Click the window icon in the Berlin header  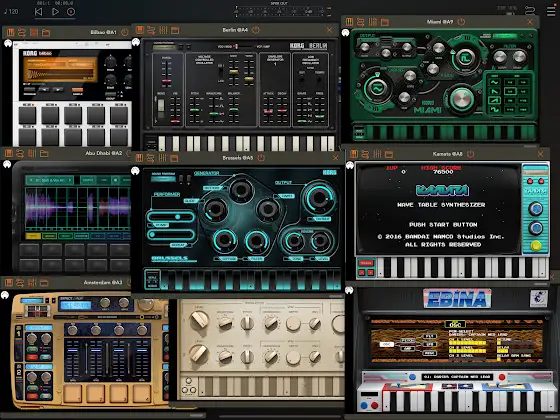pyautogui.click(x=175, y=30)
